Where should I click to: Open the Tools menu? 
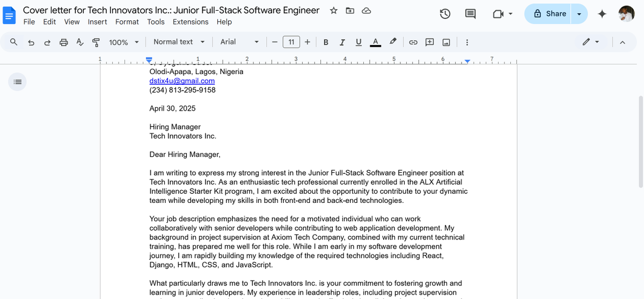pos(156,21)
